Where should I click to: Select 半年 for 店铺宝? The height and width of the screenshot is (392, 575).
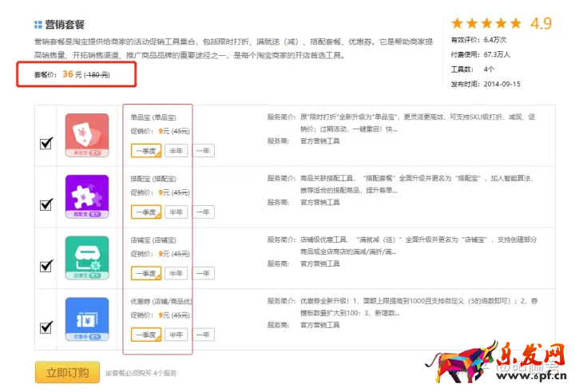click(x=176, y=273)
